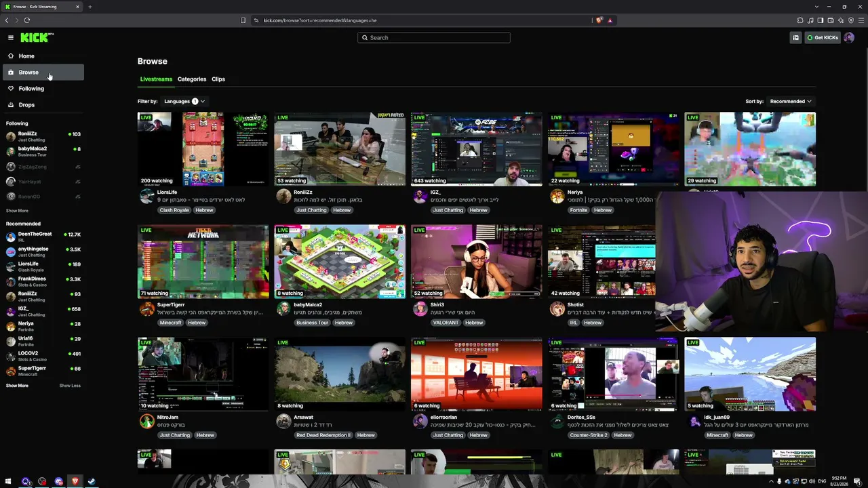Click the Get KICKs button
Screen dimensions: 868x488
[823, 38]
